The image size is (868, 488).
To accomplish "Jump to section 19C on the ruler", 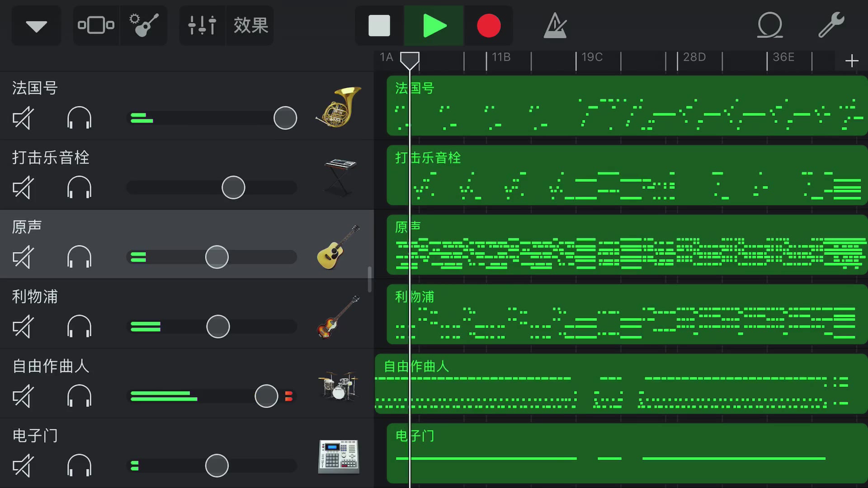I will 592,57.
